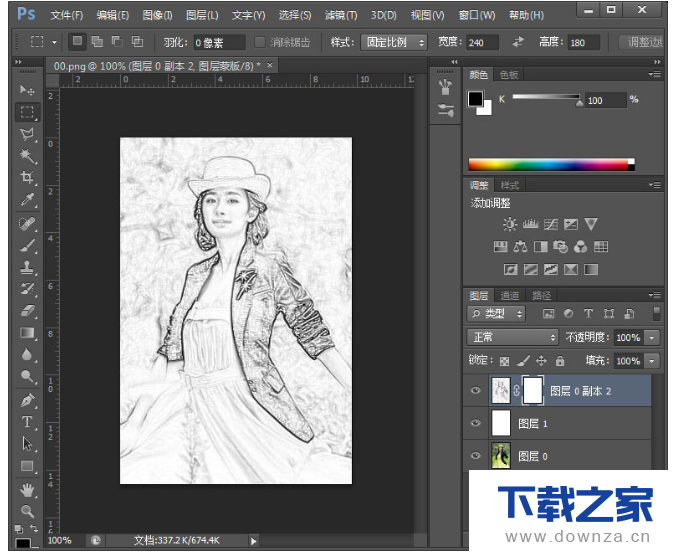Select the Eraser tool
Image resolution: width=679 pixels, height=555 pixels.
tap(27, 310)
